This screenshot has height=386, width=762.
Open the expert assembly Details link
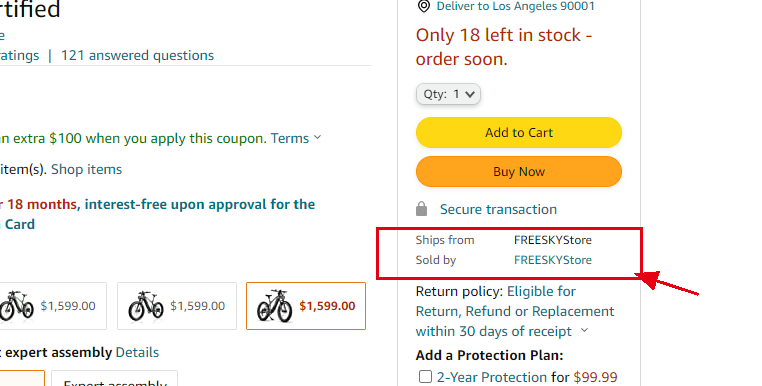[137, 352]
